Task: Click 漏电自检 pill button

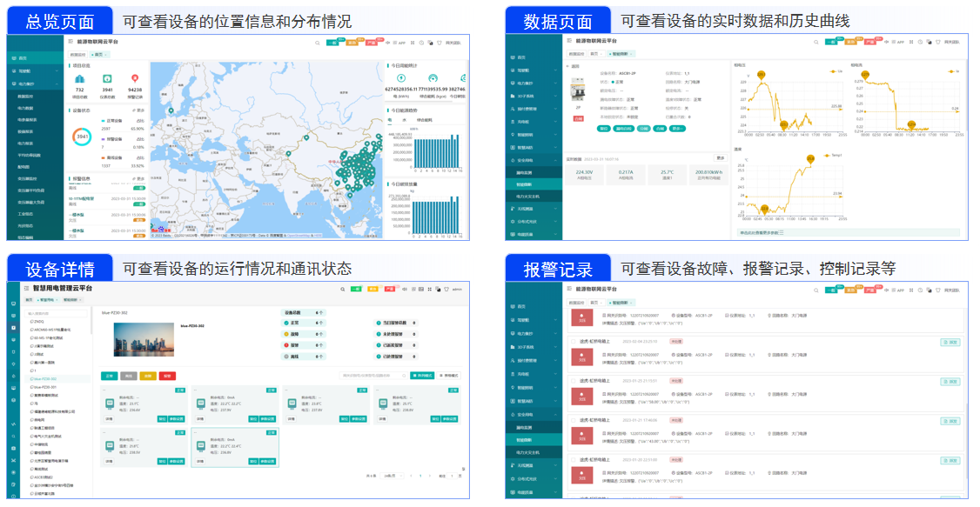Action: [x=623, y=129]
